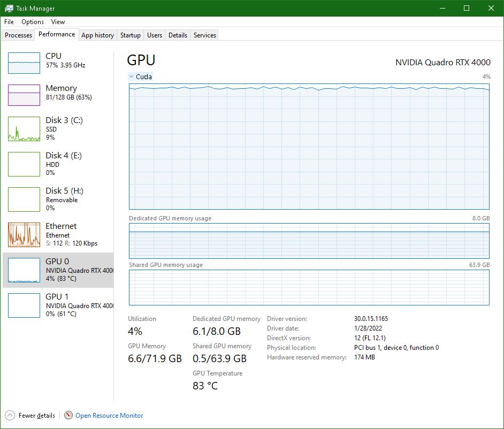Screen dimensions: 504x429
Task: Maximize the Task Manager window
Action: 467,9
